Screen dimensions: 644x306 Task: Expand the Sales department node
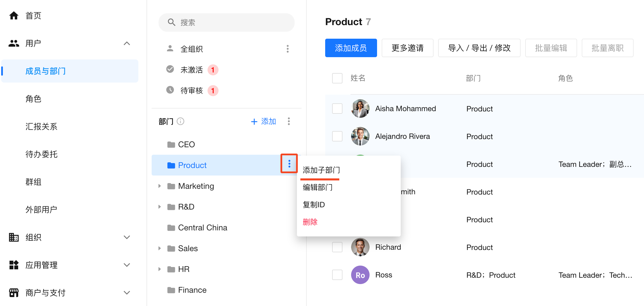(x=159, y=248)
